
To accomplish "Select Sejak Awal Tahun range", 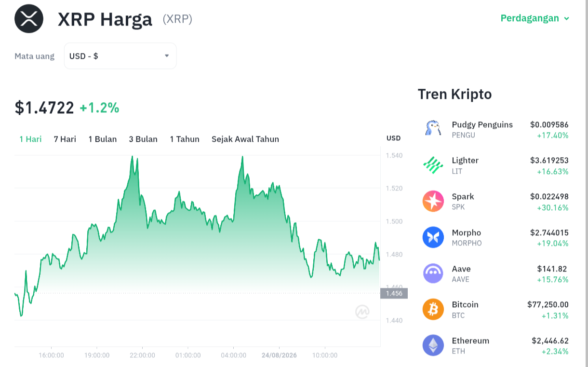I will (245, 139).
